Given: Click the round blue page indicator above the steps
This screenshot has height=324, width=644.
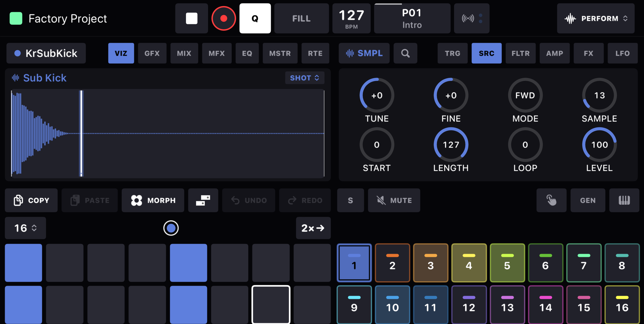Looking at the screenshot, I should [x=171, y=228].
